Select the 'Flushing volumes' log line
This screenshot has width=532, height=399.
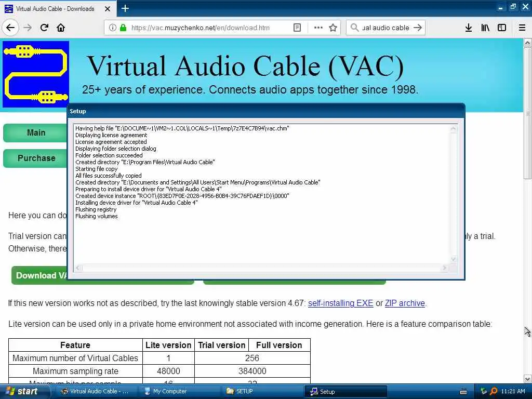pos(96,216)
